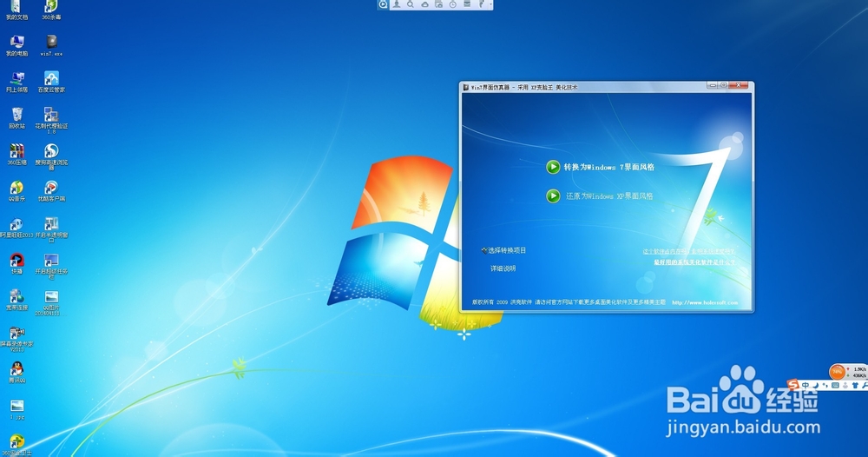Click the Sogou S logo on the input bar
This screenshot has height=457, width=868.
(793, 384)
